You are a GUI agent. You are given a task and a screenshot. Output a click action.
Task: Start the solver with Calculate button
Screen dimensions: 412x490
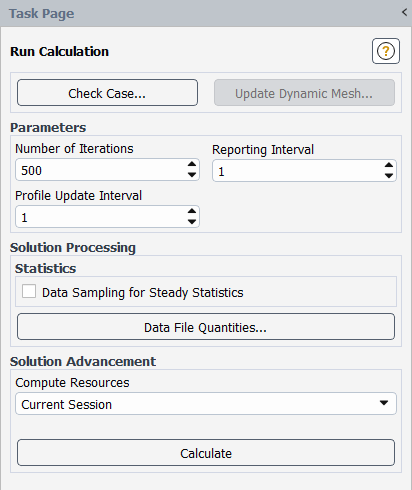click(206, 453)
